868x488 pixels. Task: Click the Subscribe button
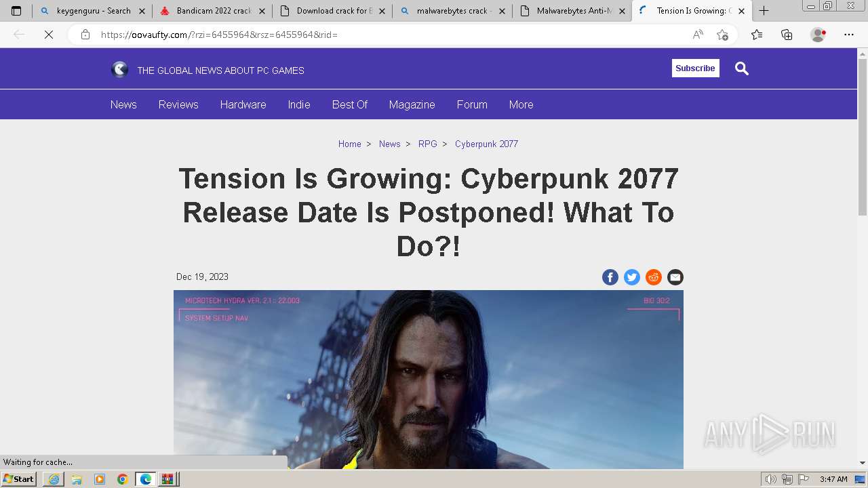pyautogui.click(x=695, y=68)
